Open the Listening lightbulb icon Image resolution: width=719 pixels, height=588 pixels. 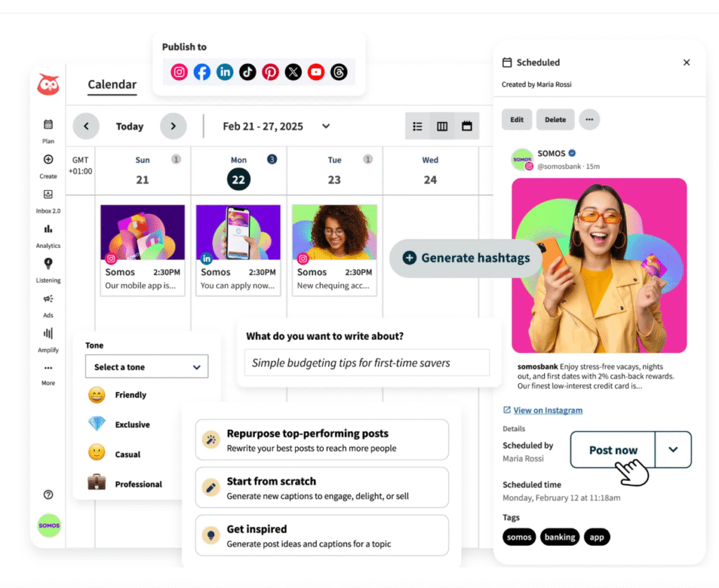pyautogui.click(x=48, y=264)
